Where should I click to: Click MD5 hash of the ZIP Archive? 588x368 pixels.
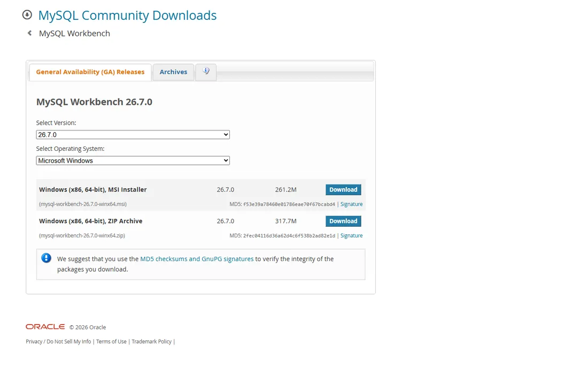coord(289,236)
